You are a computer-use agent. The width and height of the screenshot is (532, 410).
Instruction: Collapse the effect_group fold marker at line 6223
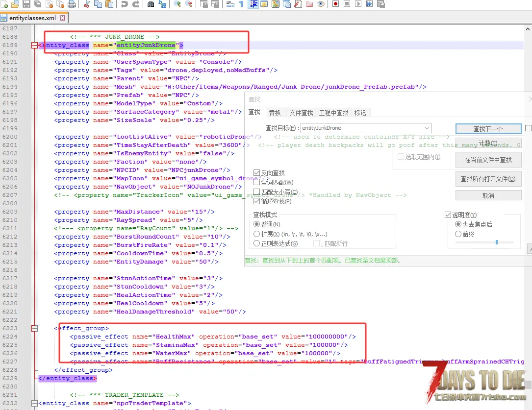34,328
